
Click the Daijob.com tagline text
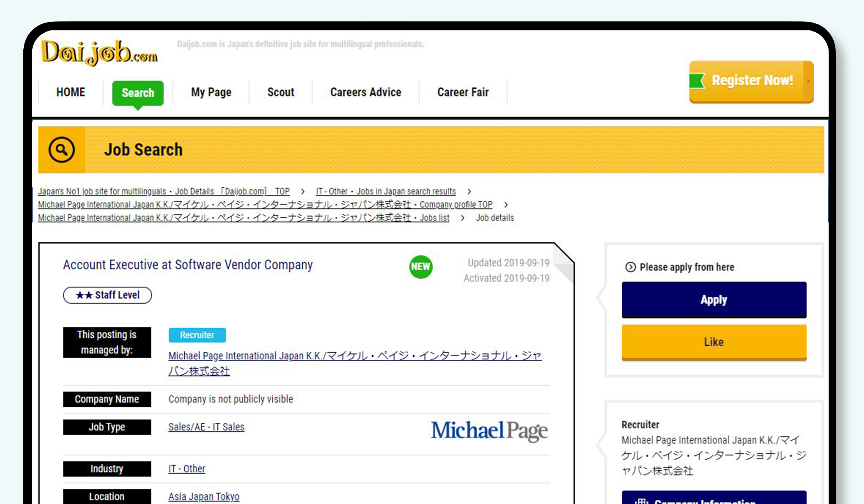tap(300, 44)
